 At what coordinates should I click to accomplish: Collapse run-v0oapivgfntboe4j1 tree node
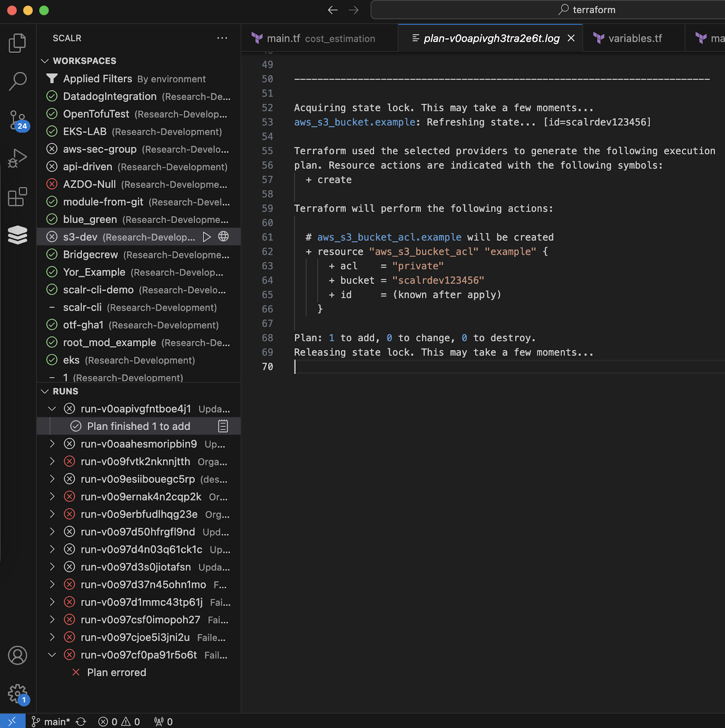coord(52,409)
